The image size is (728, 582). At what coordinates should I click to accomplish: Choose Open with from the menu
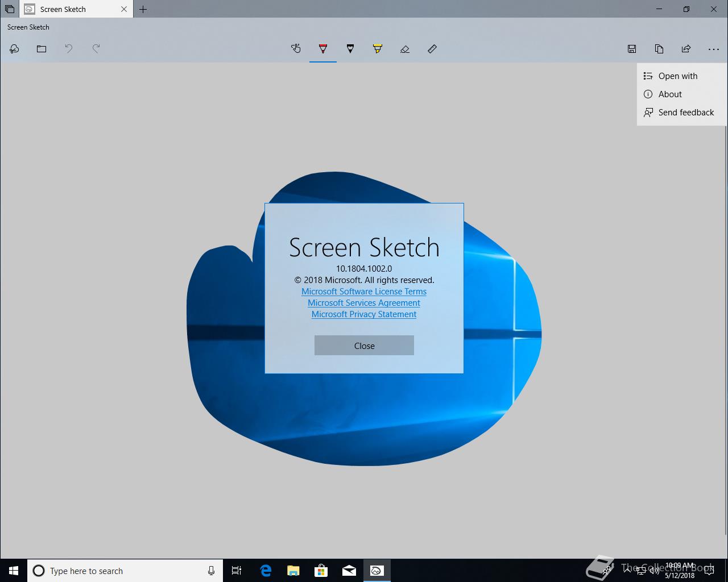[682, 76]
